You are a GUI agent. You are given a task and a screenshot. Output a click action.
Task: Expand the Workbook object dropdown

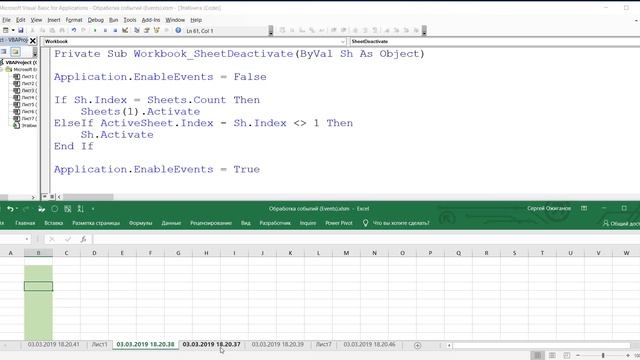click(x=342, y=41)
